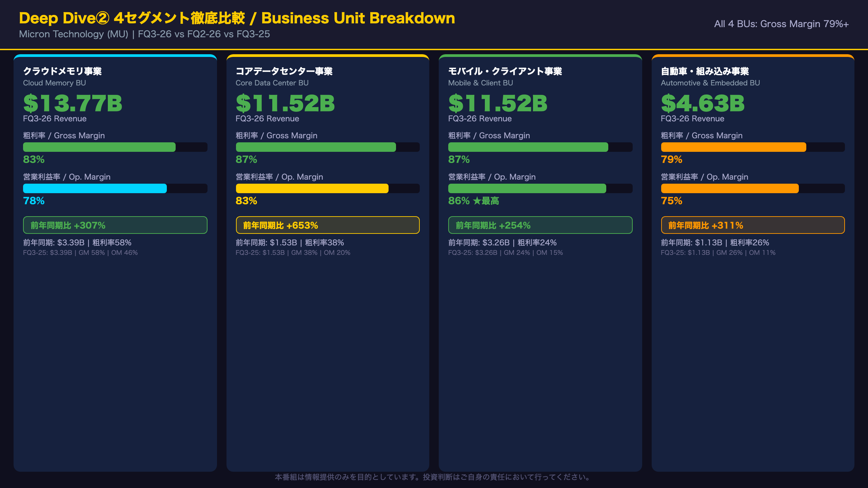Click the $11.52B revenue in Core Data Center card

(285, 103)
